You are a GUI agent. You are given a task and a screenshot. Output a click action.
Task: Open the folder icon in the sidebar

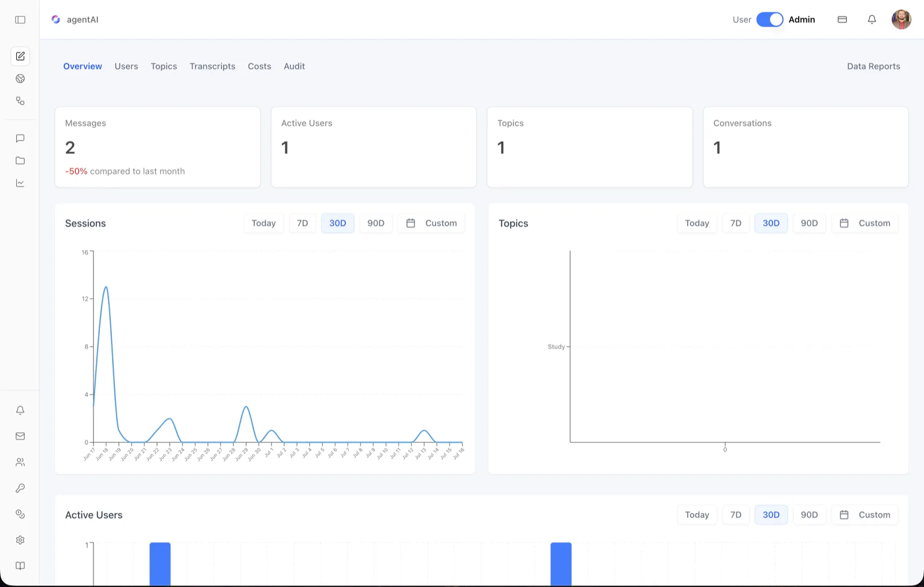[20, 161]
